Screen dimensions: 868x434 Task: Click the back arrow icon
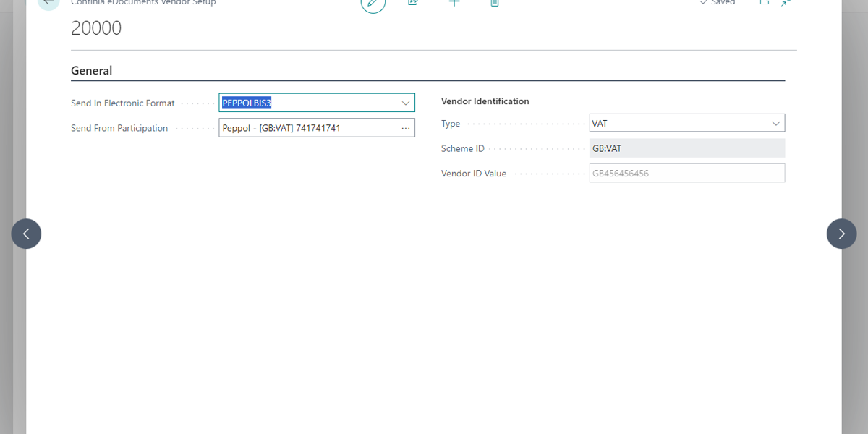tap(48, 3)
